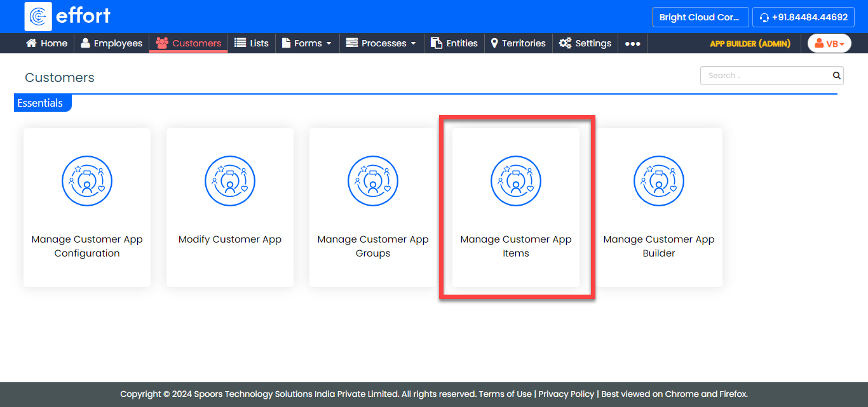This screenshot has height=407, width=868.
Task: Open the Settings menu item
Action: pyautogui.click(x=585, y=43)
